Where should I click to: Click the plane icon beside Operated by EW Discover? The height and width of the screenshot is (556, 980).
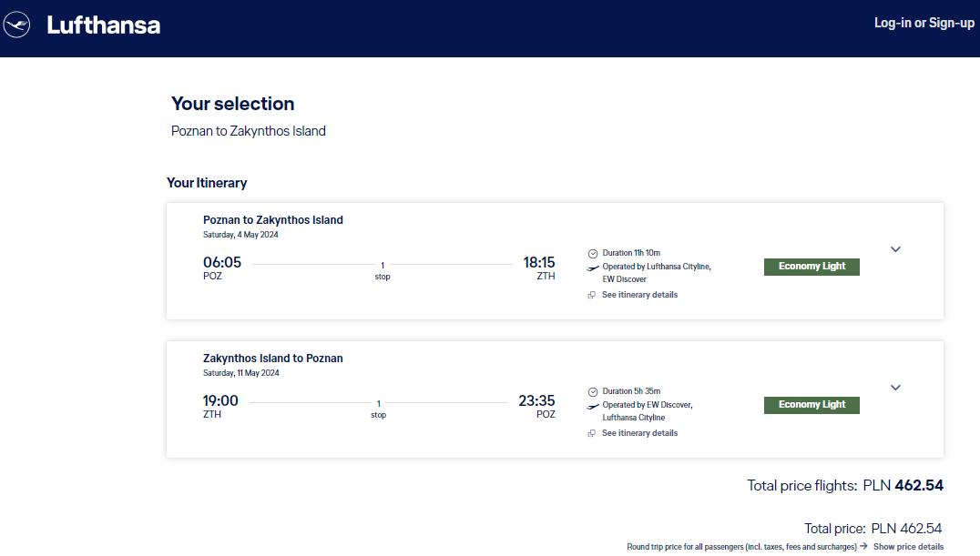coord(593,407)
